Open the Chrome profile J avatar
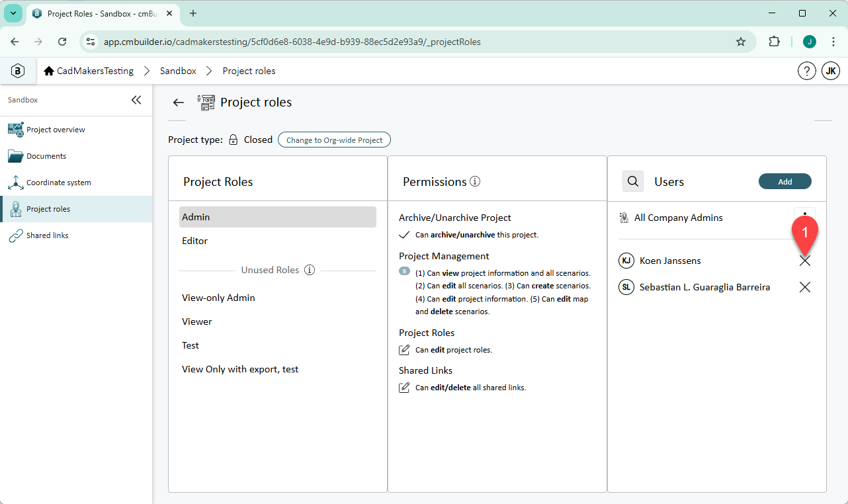848x504 pixels. tap(810, 42)
